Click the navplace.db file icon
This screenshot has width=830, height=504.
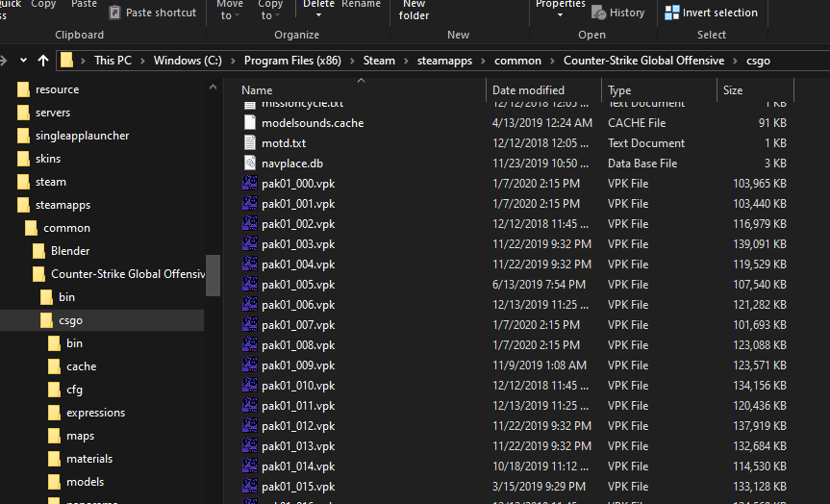(250, 164)
